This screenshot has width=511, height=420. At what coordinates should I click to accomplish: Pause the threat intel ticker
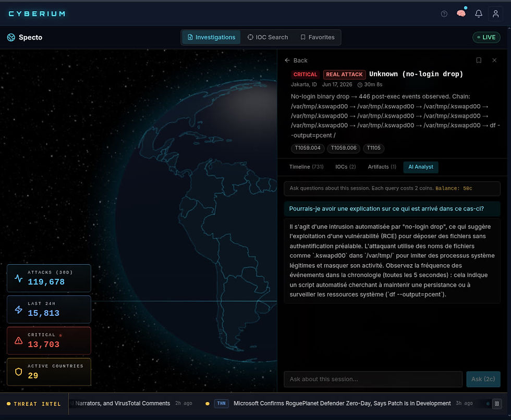coord(496,404)
